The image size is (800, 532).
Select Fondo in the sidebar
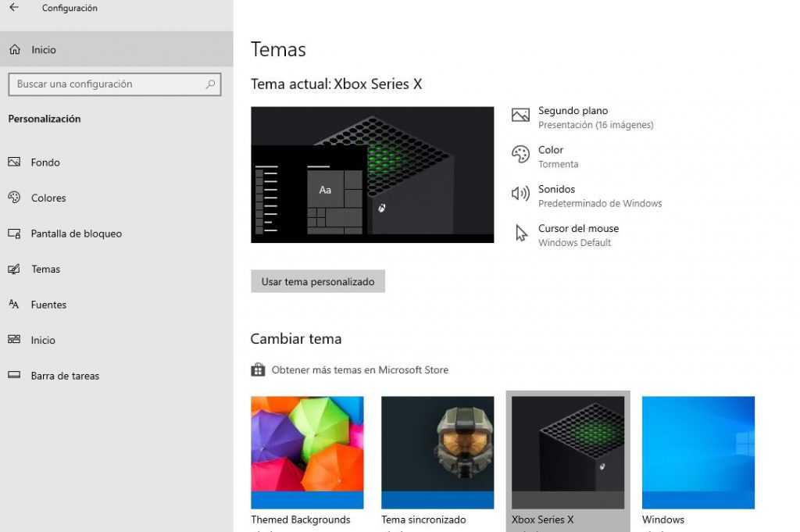click(x=45, y=162)
